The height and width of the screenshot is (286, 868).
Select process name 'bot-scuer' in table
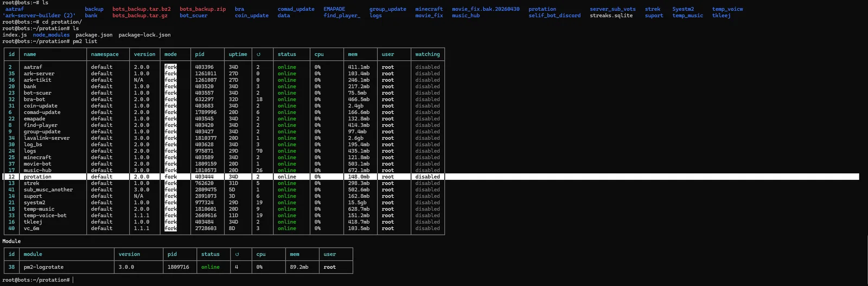(x=37, y=93)
